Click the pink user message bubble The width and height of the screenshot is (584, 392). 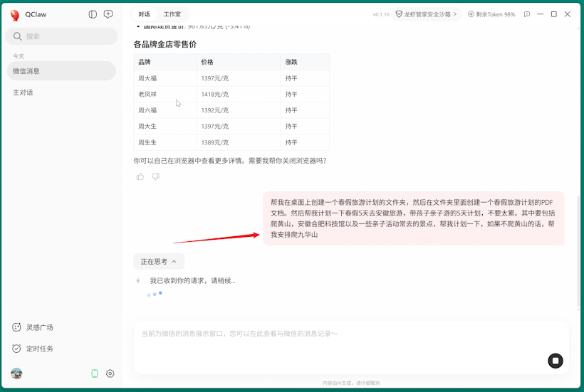pyautogui.click(x=413, y=218)
